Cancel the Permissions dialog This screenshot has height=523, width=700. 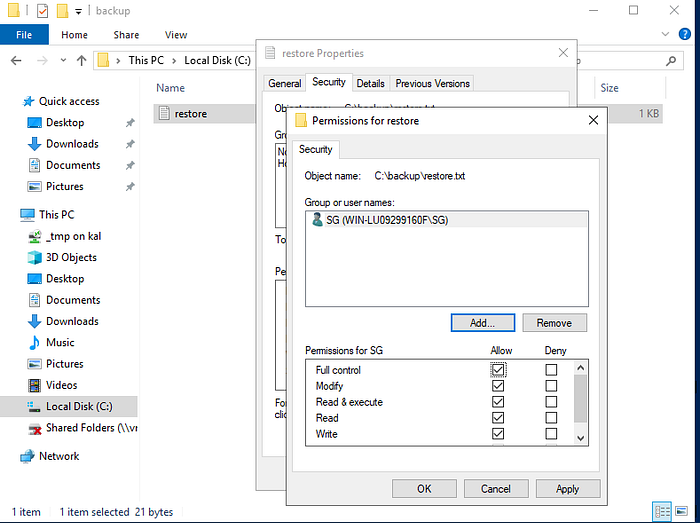click(496, 489)
